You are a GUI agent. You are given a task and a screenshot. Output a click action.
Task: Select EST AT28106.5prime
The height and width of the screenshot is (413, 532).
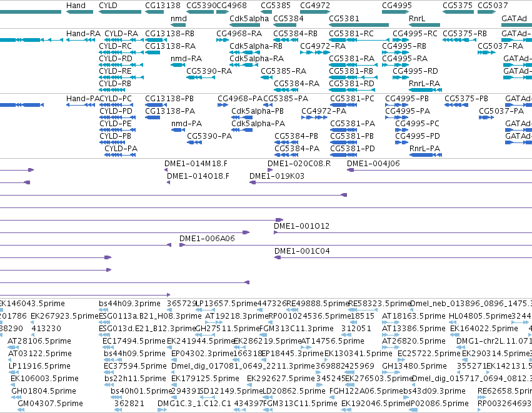point(39,341)
